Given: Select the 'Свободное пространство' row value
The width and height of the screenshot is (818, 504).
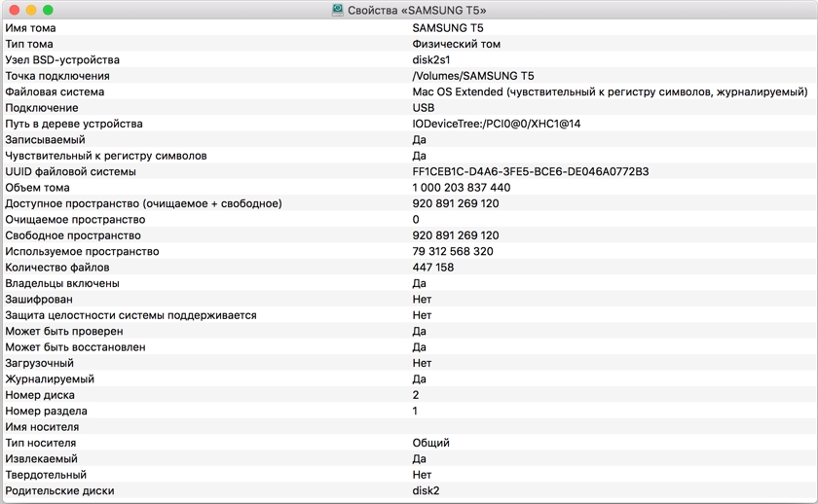Looking at the screenshot, I should (x=456, y=235).
